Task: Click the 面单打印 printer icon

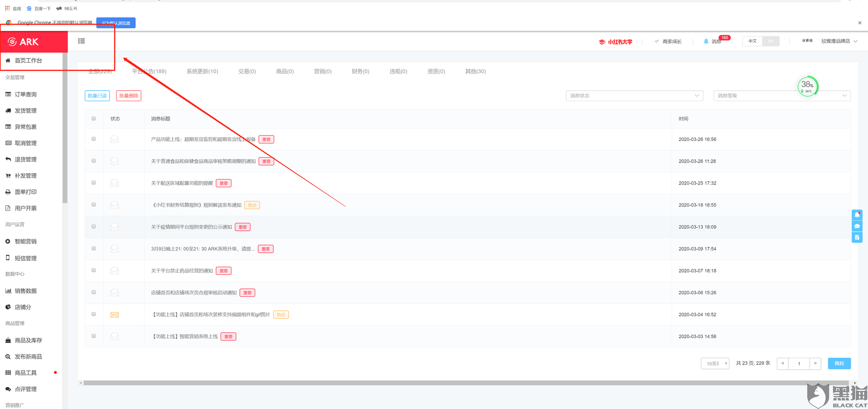Action: tap(8, 192)
